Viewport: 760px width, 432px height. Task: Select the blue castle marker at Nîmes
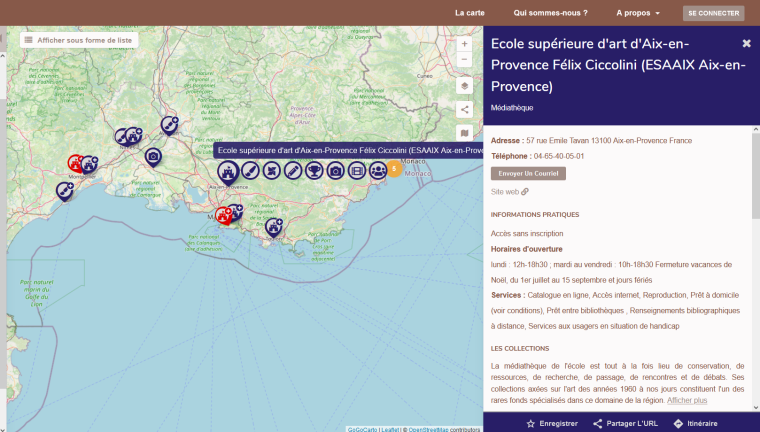(133, 136)
